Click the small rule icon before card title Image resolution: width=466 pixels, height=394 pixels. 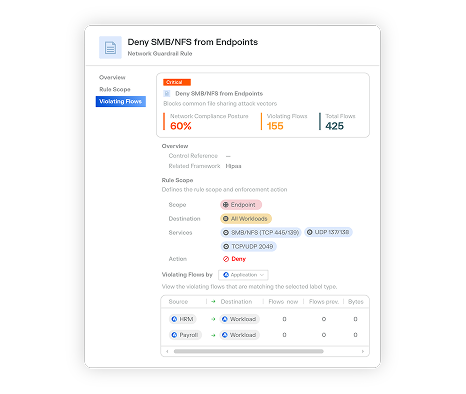[x=167, y=94]
